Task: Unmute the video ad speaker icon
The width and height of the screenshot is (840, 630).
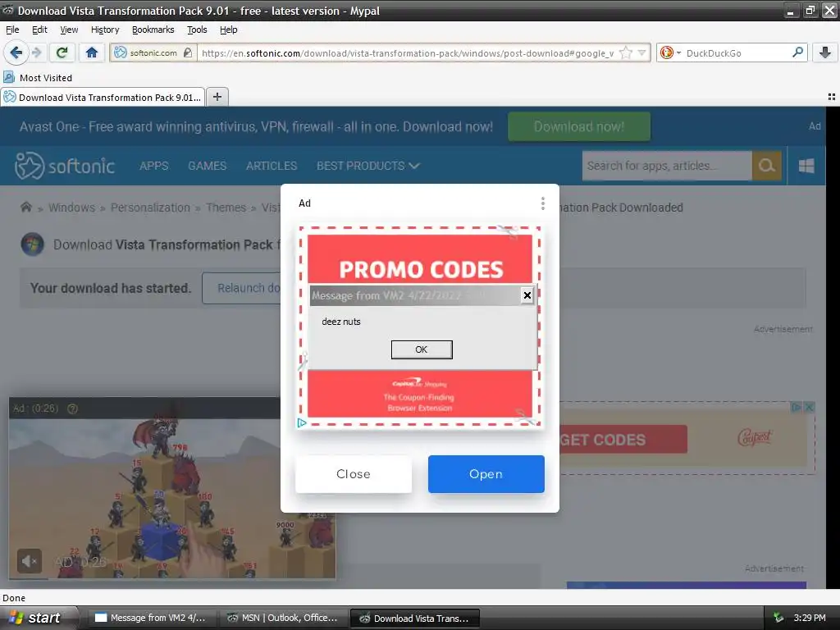Action: click(x=29, y=561)
